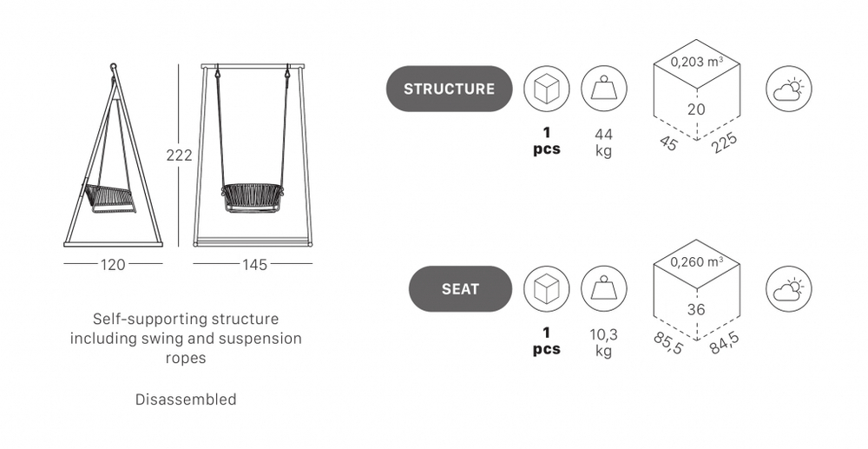Click the 10,3 kg weight text
868x449 pixels.
[602, 342]
